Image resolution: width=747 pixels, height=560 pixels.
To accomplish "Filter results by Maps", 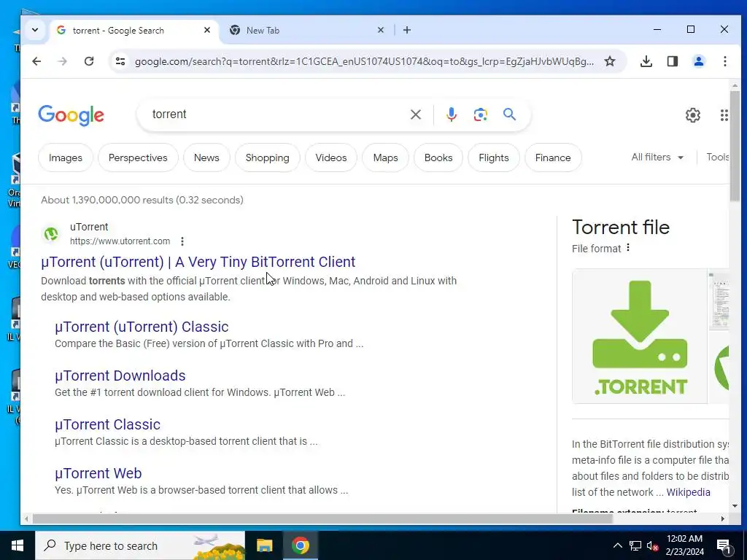I will click(385, 157).
